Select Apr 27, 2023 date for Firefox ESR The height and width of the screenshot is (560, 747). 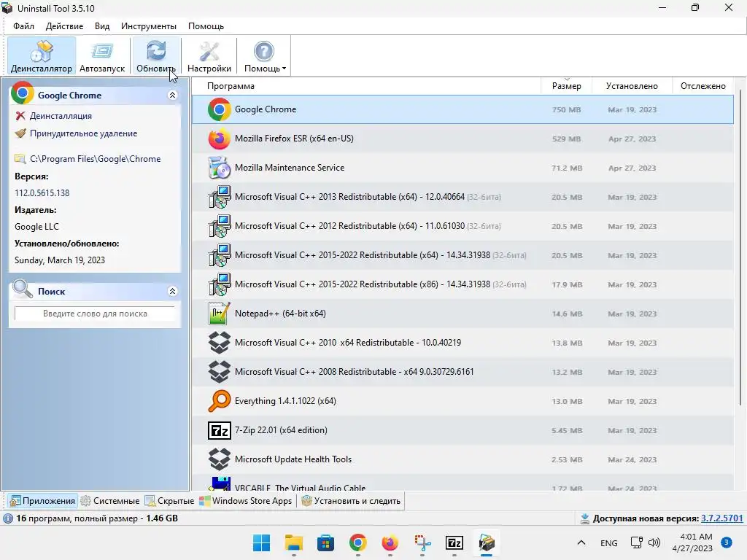(632, 139)
